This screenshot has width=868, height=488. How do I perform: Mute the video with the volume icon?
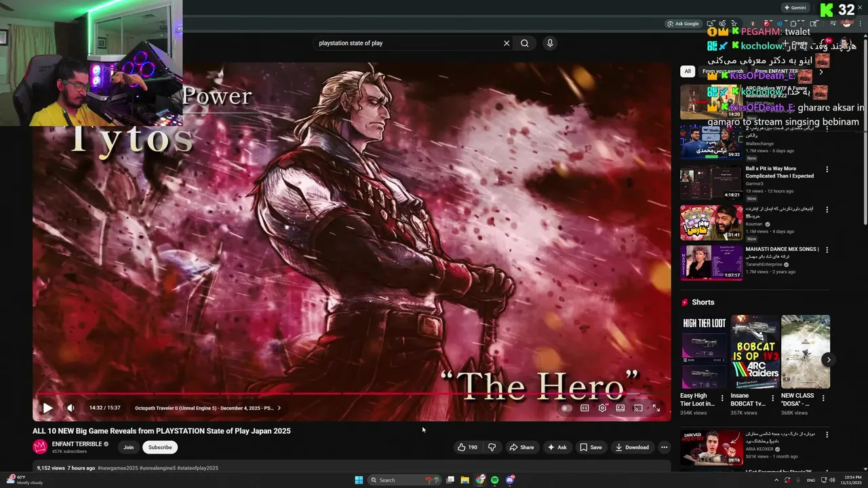[71, 408]
